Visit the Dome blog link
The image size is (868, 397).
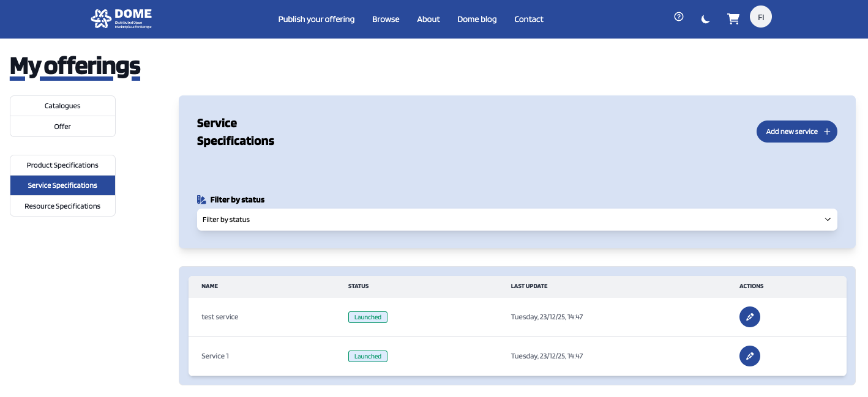coord(477,19)
